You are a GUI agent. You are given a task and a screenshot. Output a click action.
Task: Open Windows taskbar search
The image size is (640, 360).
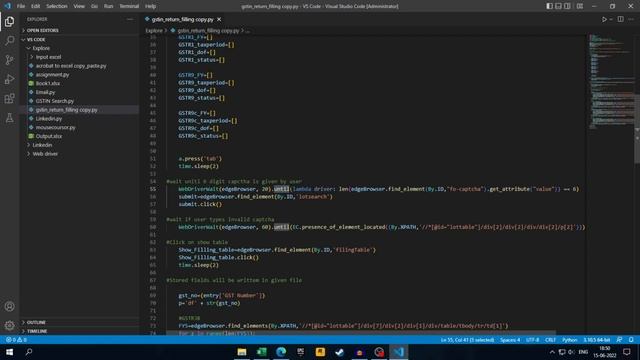[29, 352]
